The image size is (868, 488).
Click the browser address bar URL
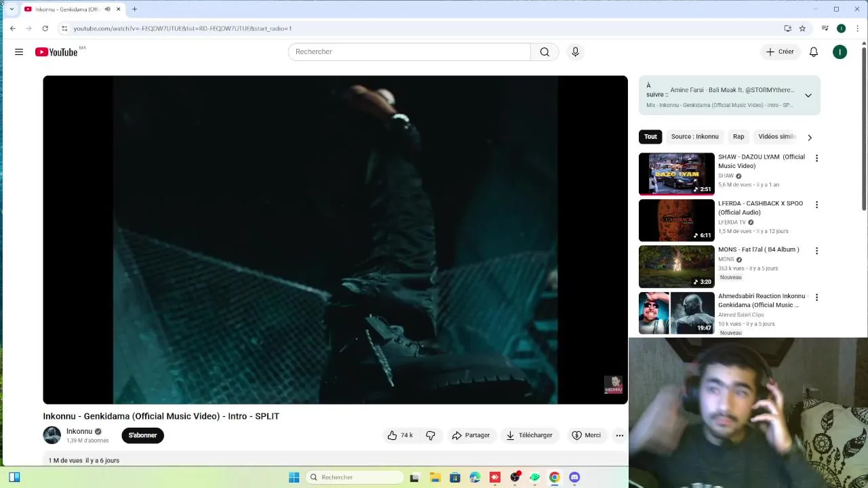(182, 28)
